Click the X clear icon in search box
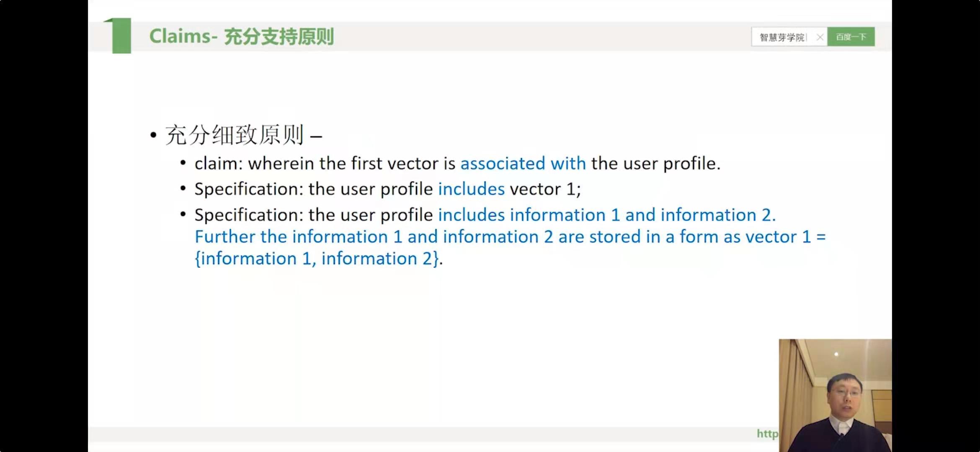 (820, 37)
